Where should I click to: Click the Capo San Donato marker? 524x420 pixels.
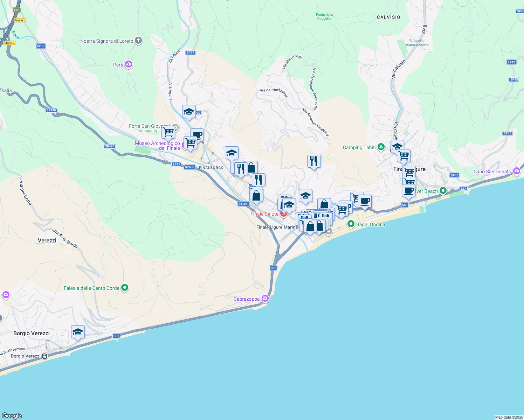pyautogui.click(x=516, y=171)
